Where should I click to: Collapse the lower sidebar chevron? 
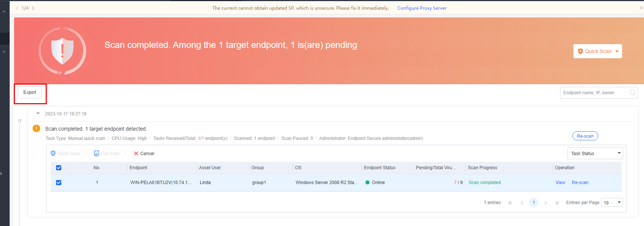tap(4, 52)
